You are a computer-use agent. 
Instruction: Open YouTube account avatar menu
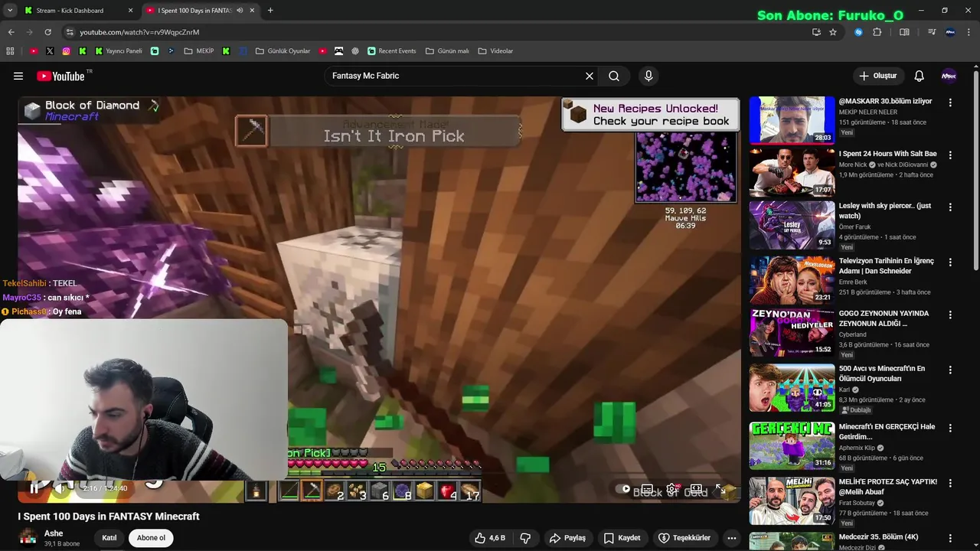tap(949, 76)
